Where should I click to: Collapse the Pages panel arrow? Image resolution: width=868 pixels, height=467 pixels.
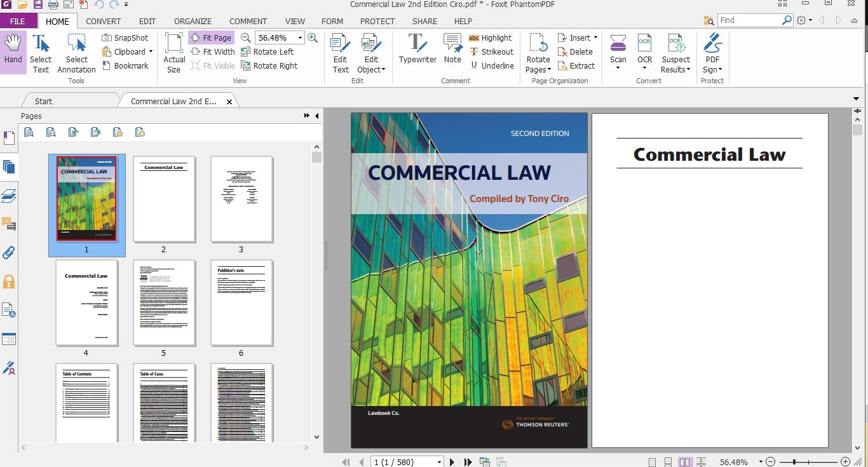pos(316,116)
